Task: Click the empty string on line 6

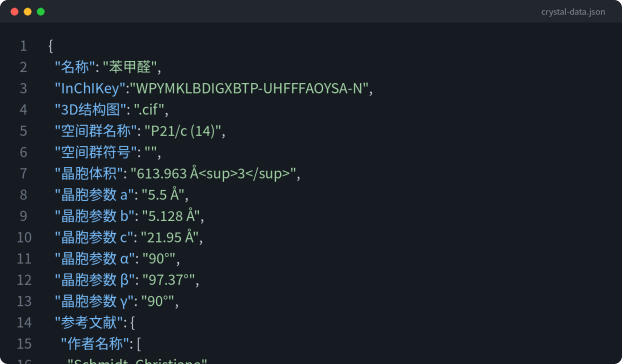Action: pyautogui.click(x=150, y=152)
